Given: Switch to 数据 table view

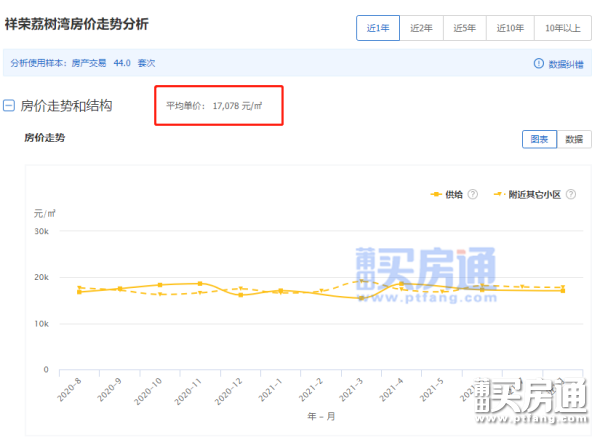Looking at the screenshot, I should (574, 139).
